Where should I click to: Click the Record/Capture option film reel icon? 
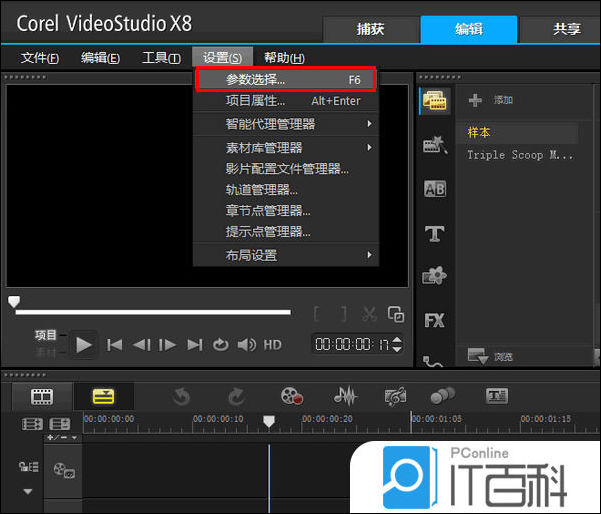coord(291,397)
